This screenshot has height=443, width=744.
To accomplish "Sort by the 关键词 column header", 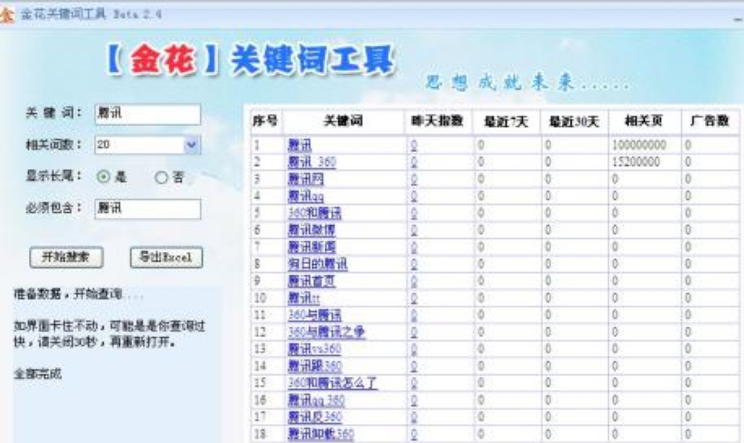I will click(x=343, y=121).
